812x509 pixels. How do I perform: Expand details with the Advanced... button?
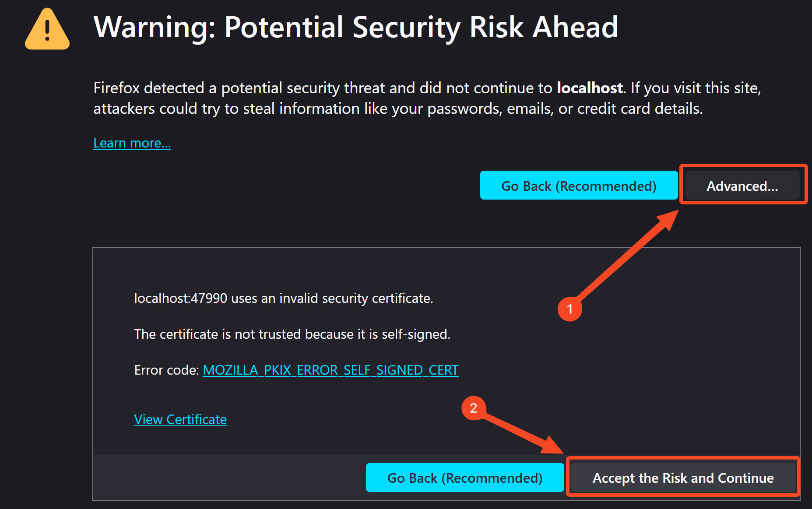[742, 186]
